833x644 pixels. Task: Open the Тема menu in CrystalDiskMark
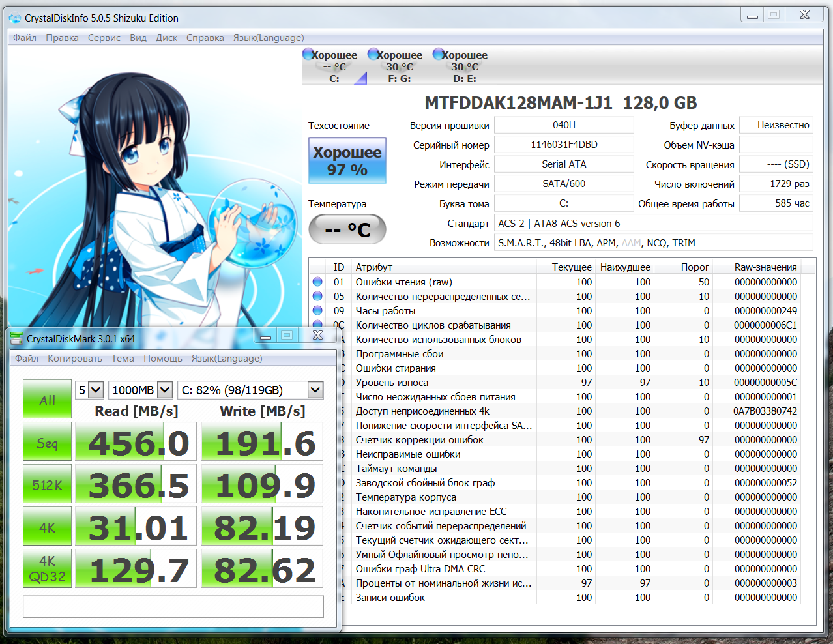point(123,359)
